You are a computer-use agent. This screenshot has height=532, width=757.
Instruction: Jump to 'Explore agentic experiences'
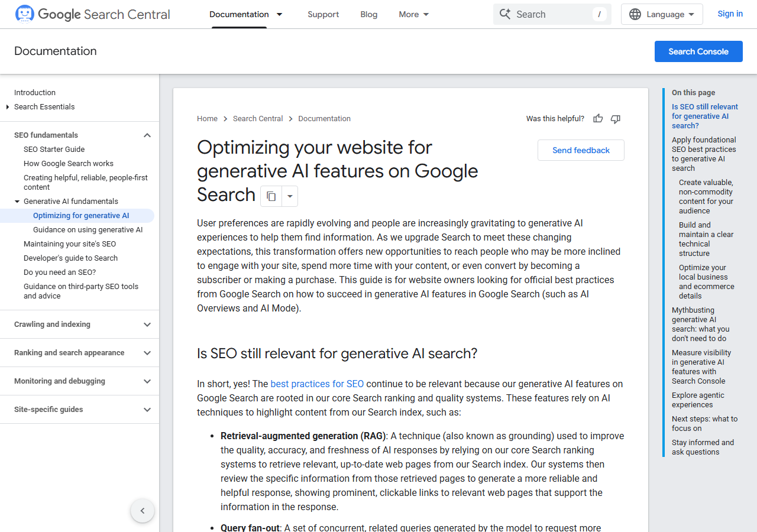[698, 400]
